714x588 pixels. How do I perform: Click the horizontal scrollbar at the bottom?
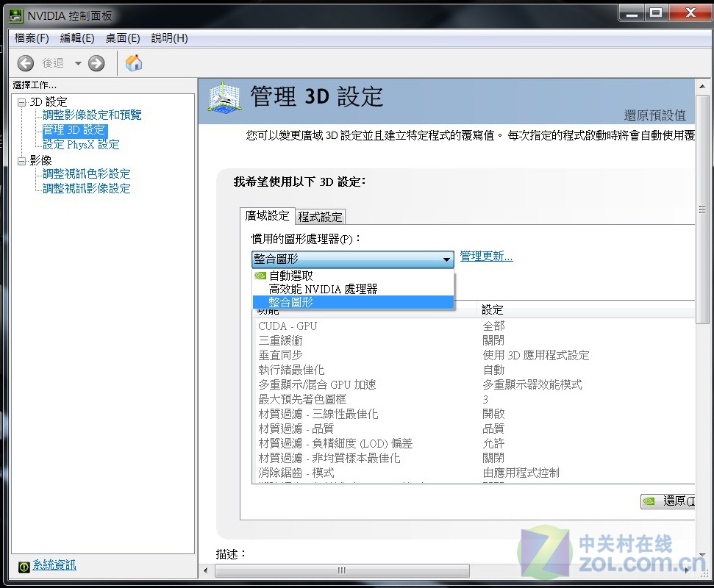340,570
